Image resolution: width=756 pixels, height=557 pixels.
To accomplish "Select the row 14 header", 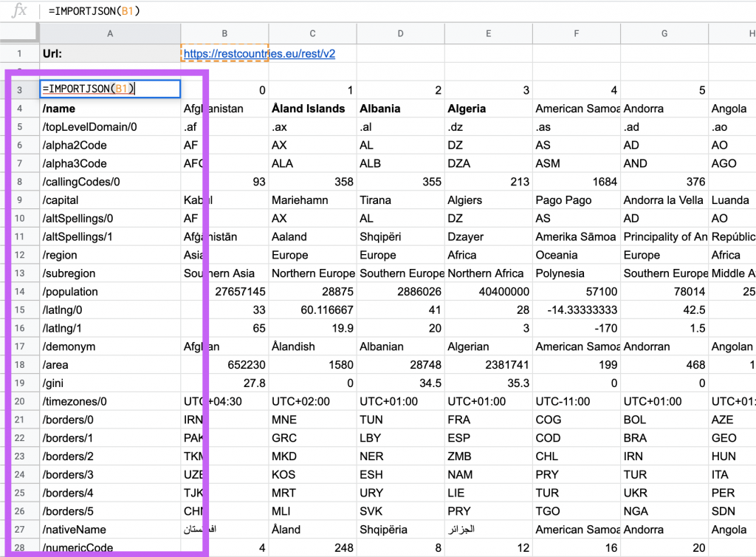I will pos(20,291).
